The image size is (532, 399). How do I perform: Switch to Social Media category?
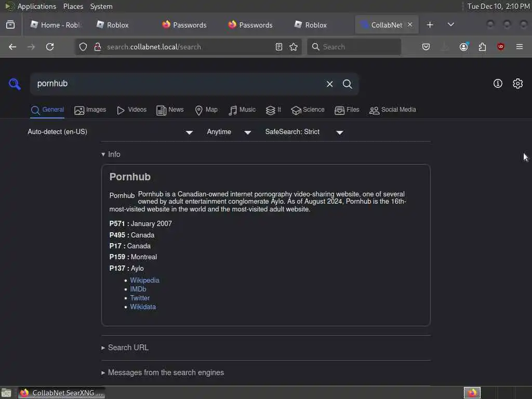point(393,110)
